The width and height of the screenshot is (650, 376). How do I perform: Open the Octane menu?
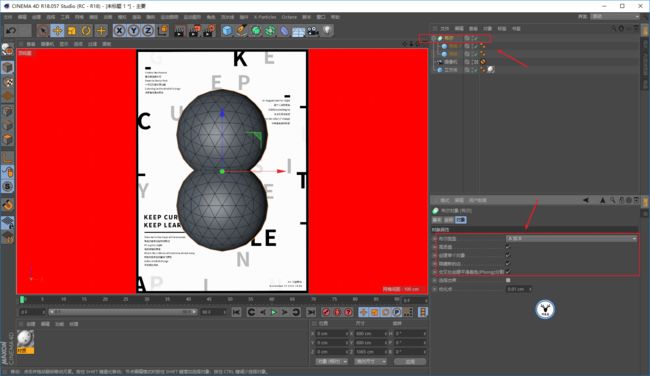coord(289,17)
